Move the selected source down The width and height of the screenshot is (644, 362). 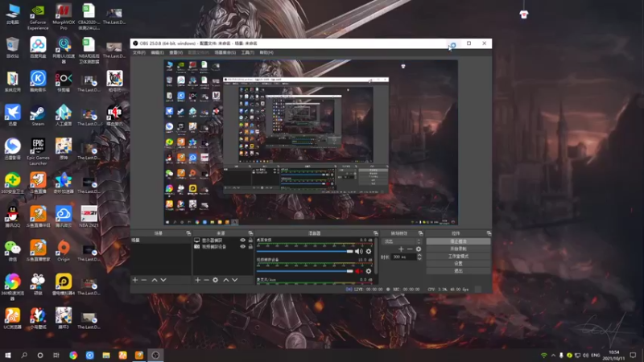tap(235, 280)
